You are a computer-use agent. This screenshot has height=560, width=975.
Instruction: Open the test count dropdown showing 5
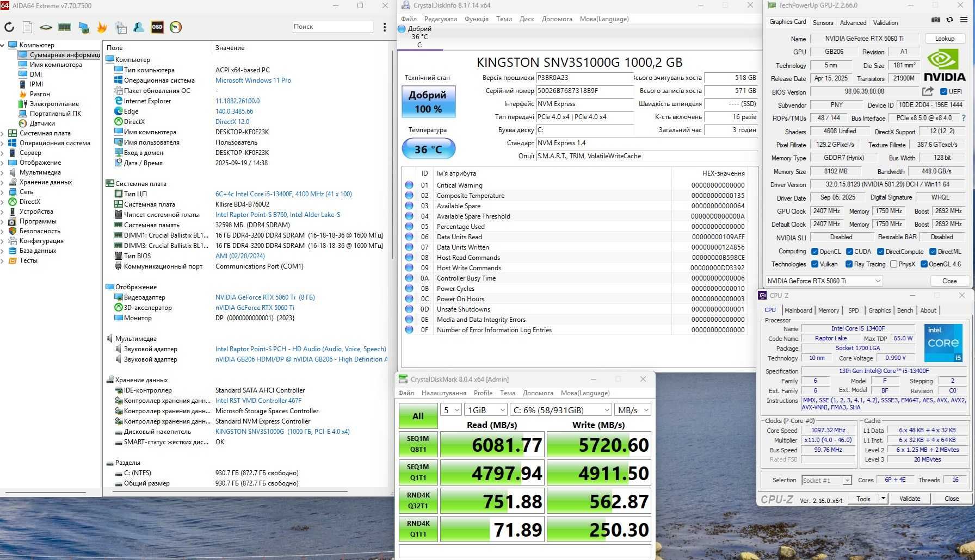click(x=451, y=410)
